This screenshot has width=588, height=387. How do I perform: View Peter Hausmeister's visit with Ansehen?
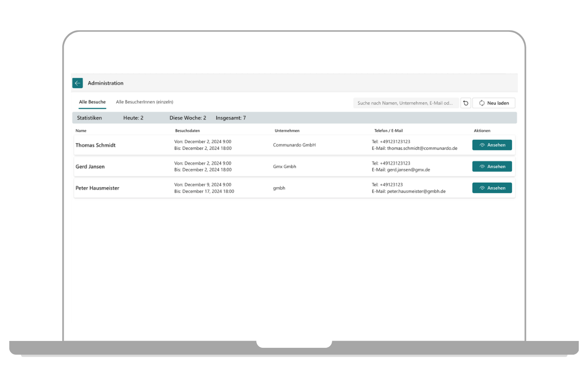[492, 188]
